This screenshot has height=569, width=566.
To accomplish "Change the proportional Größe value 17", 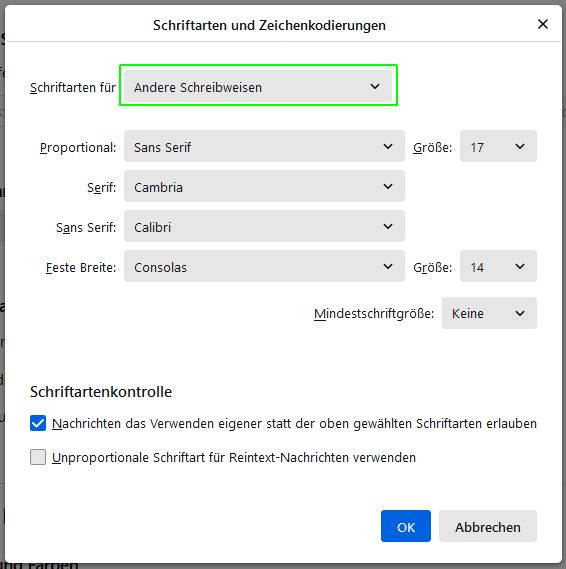I will click(498, 146).
